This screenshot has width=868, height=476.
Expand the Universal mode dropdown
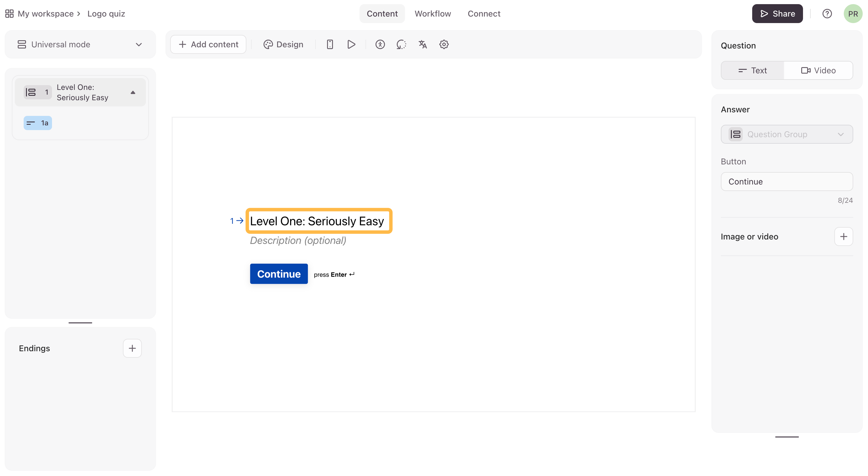click(80, 45)
